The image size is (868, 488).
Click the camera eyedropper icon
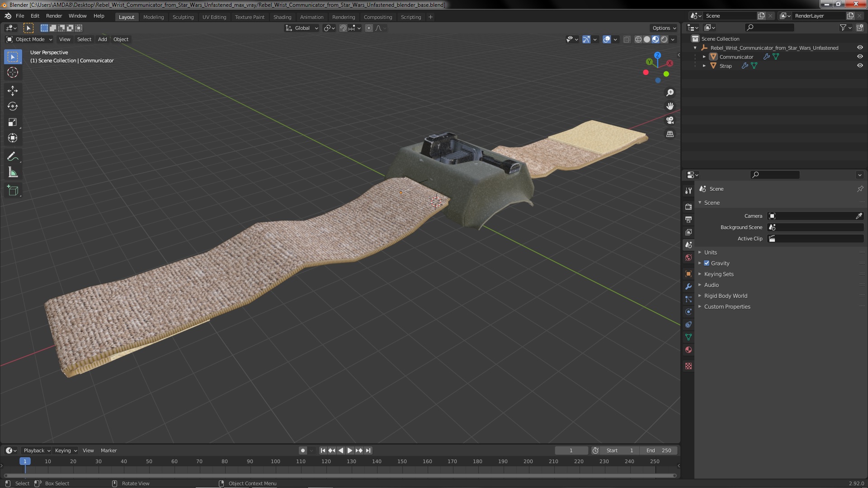coord(859,216)
